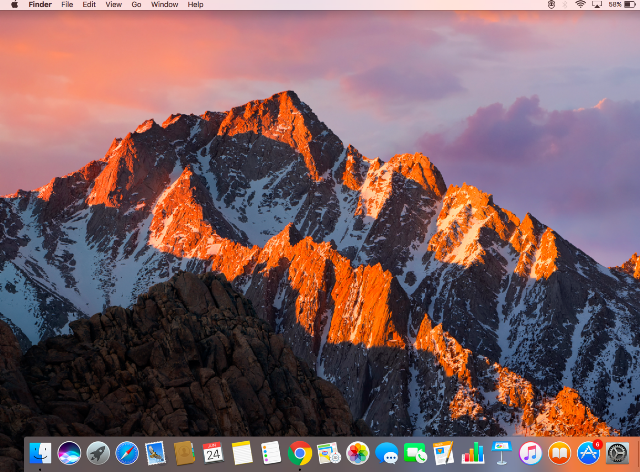Open Numbers bar chart app
This screenshot has height=472, width=640.
click(x=473, y=453)
